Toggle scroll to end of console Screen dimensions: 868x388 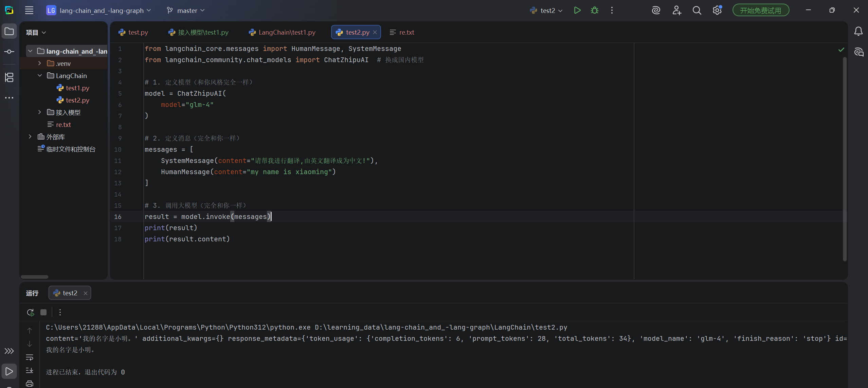pos(30,370)
